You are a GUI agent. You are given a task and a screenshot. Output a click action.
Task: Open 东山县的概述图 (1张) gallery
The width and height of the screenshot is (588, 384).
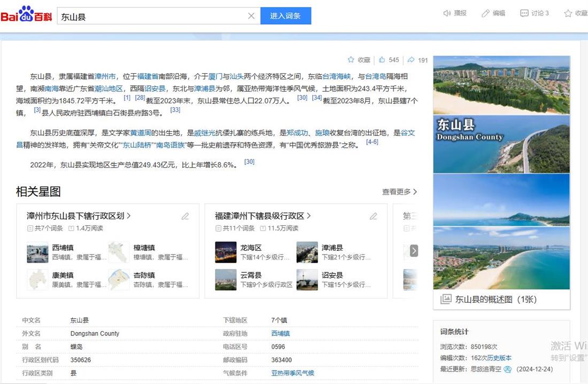pos(496,299)
